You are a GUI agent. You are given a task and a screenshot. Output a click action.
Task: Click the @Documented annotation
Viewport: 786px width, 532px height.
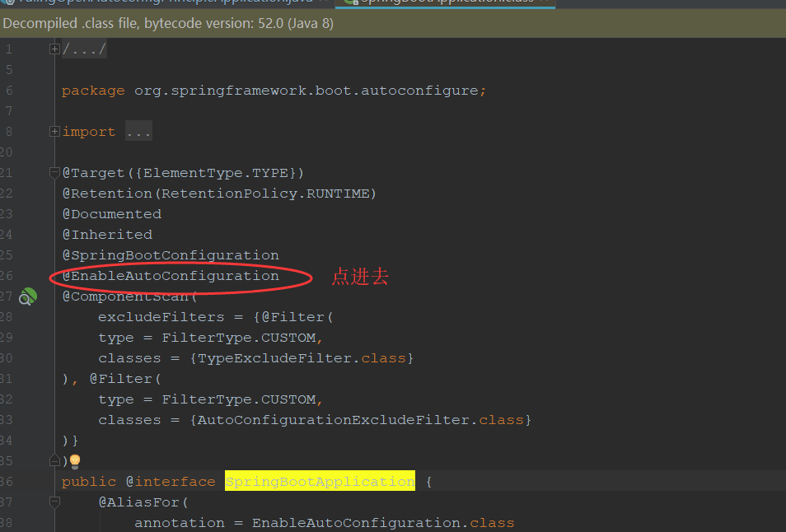coord(112,214)
